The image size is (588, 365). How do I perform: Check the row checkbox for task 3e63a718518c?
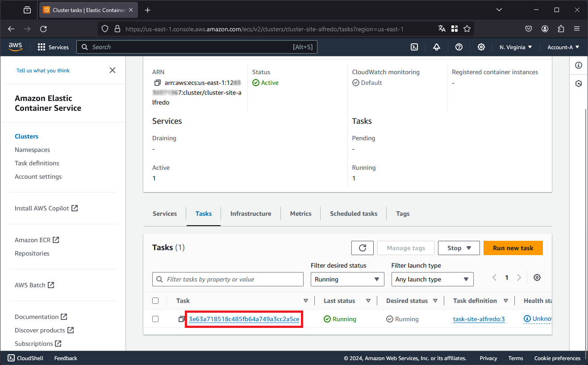pyautogui.click(x=155, y=319)
